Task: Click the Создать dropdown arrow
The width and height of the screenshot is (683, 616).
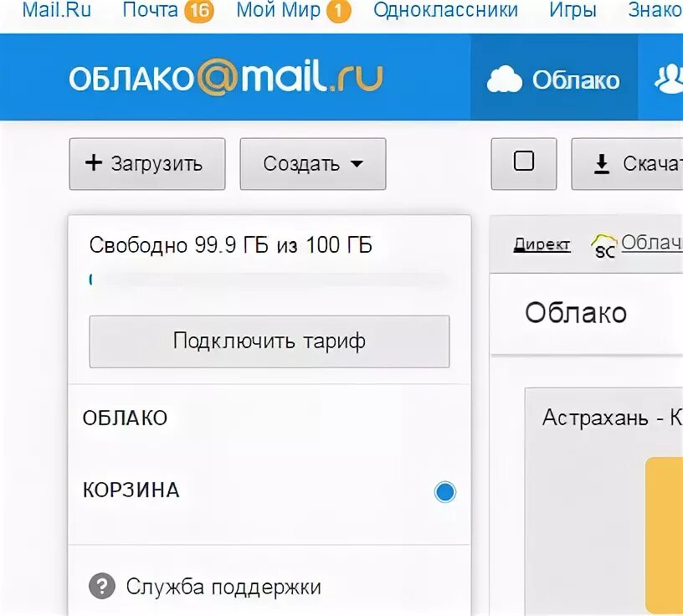Action: point(357,164)
